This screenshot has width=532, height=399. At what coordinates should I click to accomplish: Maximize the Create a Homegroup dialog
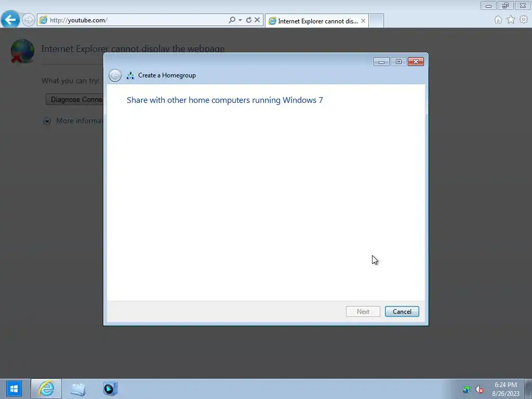click(x=398, y=62)
